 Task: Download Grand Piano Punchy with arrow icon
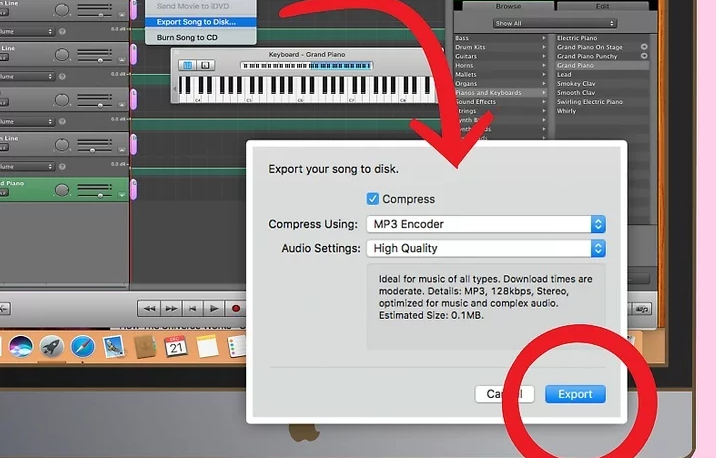tap(644, 56)
